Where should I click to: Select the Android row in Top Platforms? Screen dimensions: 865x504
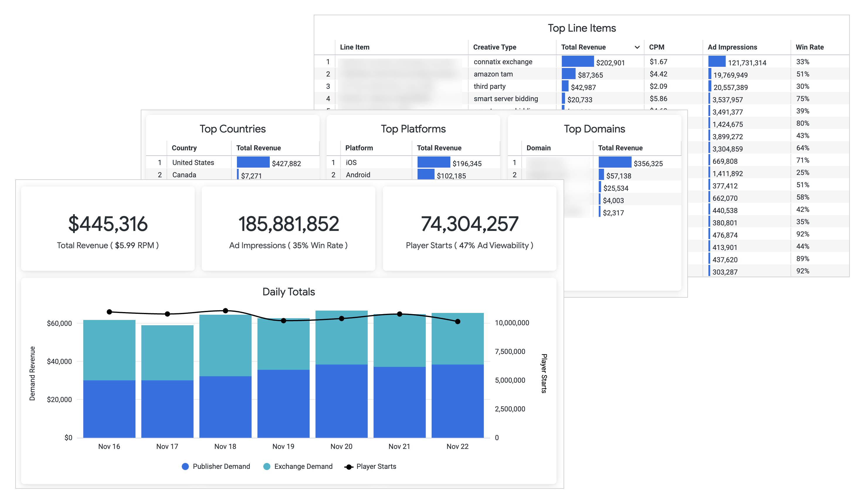[358, 175]
